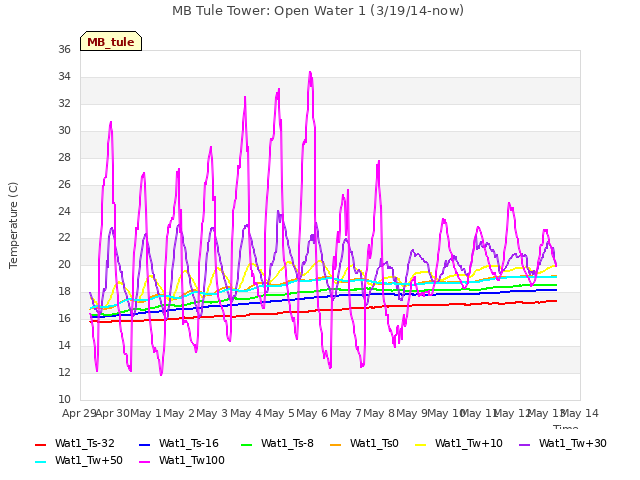This screenshot has height=480, width=640.
Task: Click the purple Wat1_Tw+30 legend swatch
Action: coord(524,444)
